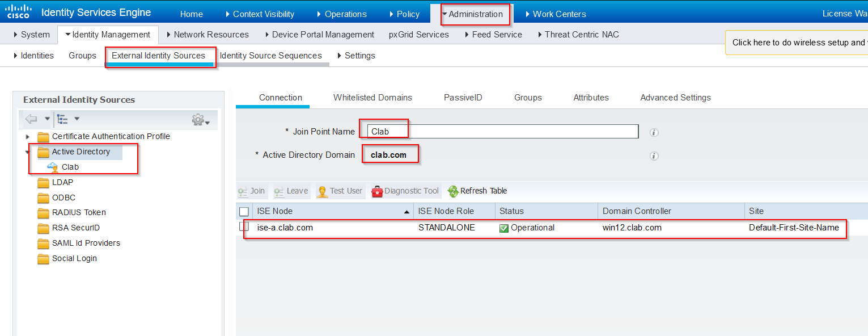The image size is (868, 336).
Task: Click the SAML Id Providers folder icon
Action: pyautogui.click(x=43, y=243)
